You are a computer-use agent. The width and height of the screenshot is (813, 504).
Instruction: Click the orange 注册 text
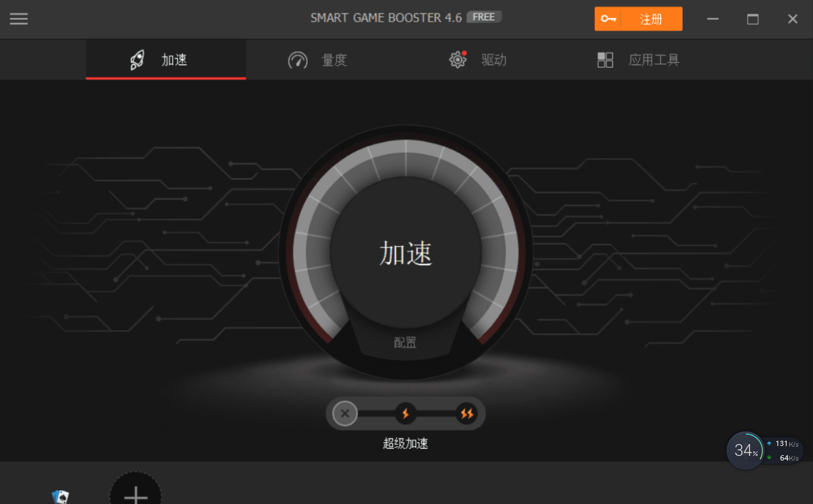pyautogui.click(x=651, y=19)
